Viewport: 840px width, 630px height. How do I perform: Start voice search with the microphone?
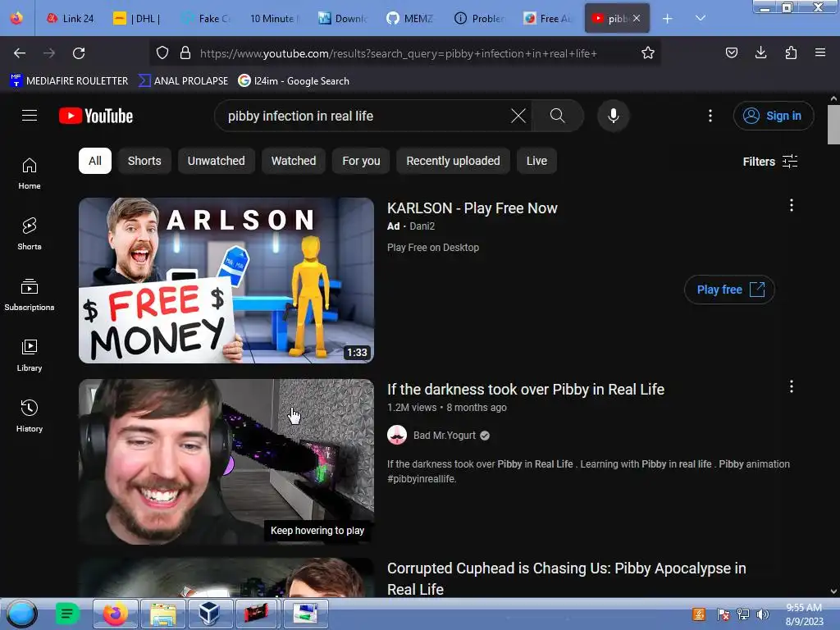tap(614, 116)
